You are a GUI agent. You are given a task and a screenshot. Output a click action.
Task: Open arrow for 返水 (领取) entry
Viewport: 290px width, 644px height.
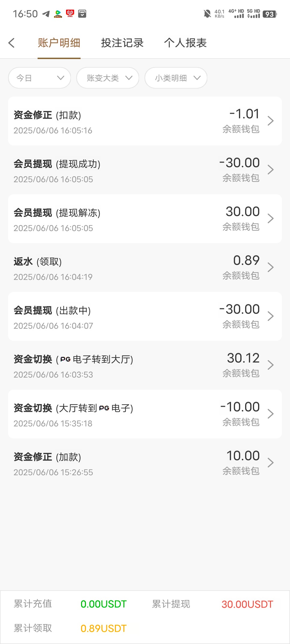270,268
